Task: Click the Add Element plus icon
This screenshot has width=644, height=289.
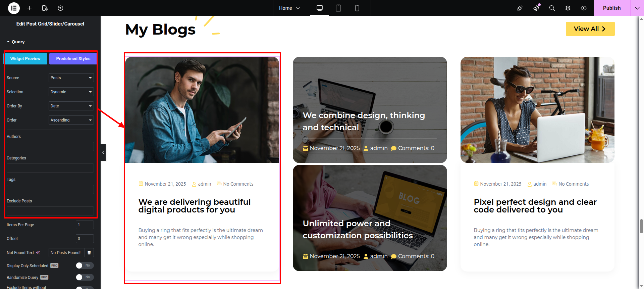Action: click(30, 8)
